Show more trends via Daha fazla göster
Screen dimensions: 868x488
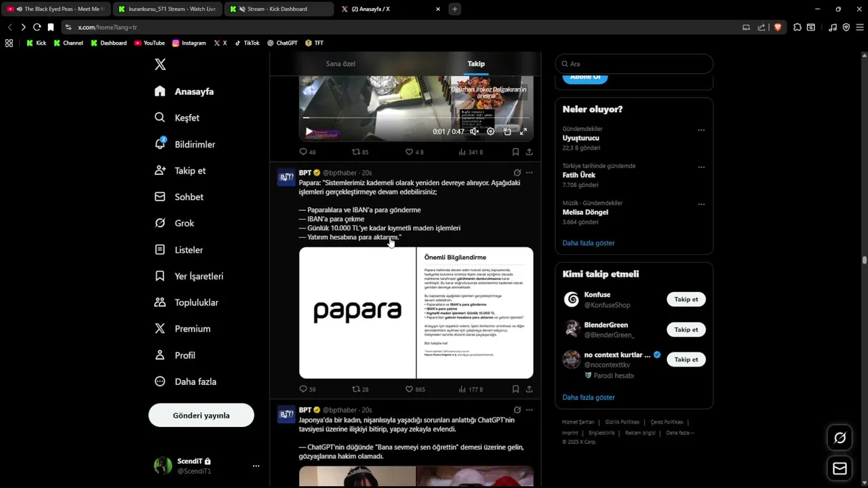click(x=589, y=243)
